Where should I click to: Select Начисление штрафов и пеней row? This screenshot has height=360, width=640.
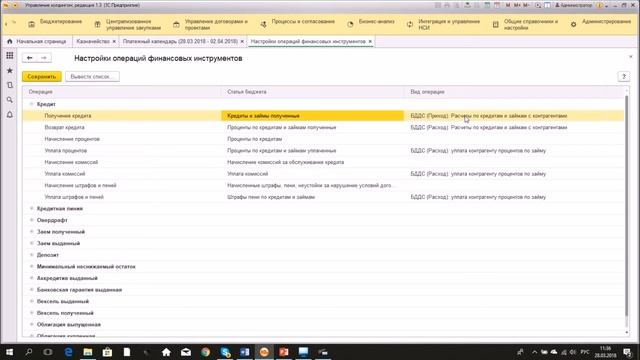click(323, 185)
